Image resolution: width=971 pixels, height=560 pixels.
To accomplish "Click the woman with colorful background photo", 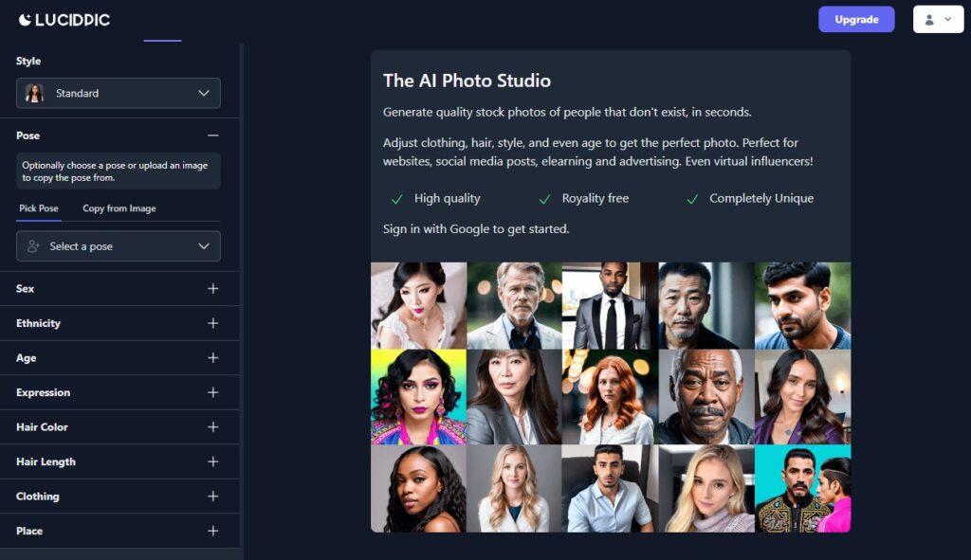I will click(x=418, y=397).
